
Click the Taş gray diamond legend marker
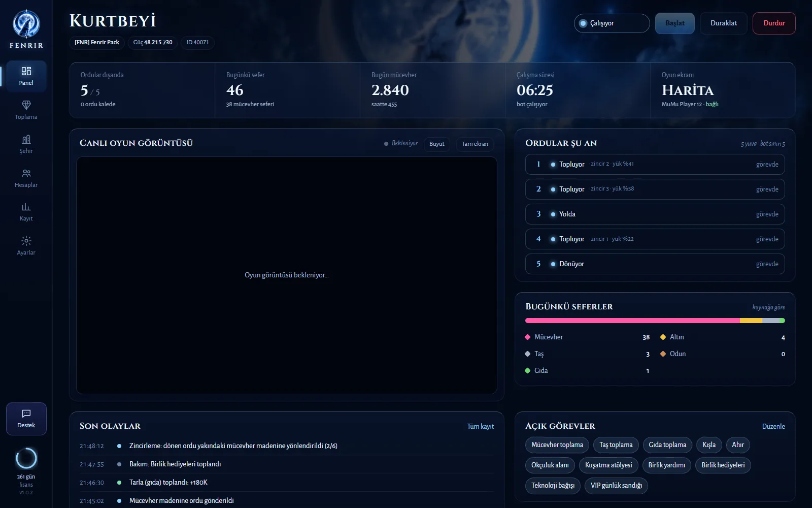pyautogui.click(x=528, y=354)
